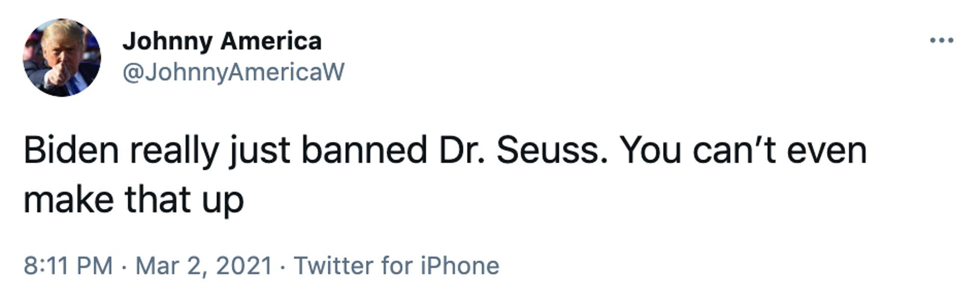Open the three-dot more options menu
This screenshot has width=980, height=301.
point(941,40)
